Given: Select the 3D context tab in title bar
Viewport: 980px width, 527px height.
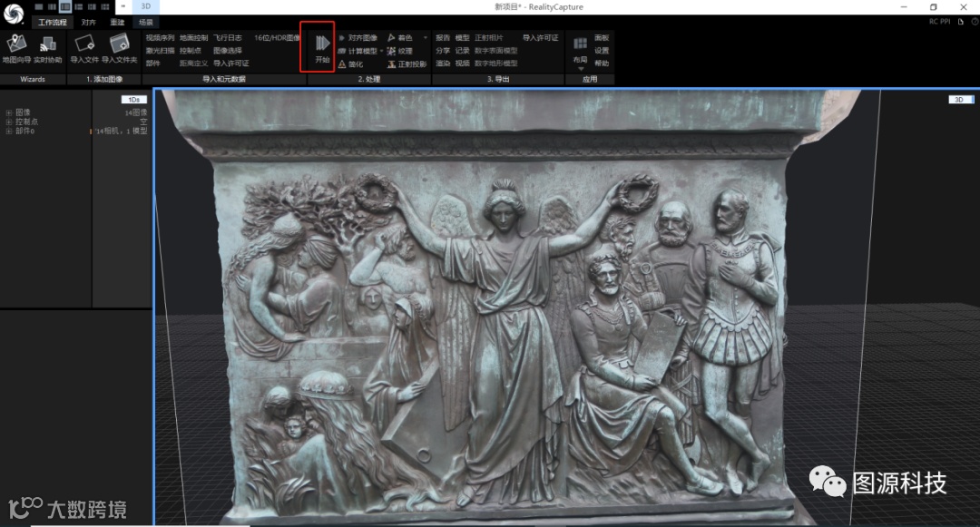Looking at the screenshot, I should click(x=145, y=7).
